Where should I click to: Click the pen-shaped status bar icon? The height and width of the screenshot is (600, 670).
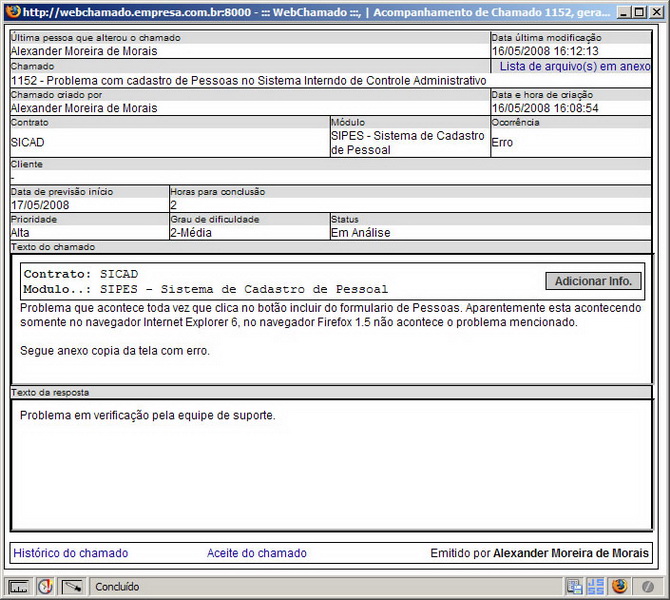click(73, 587)
